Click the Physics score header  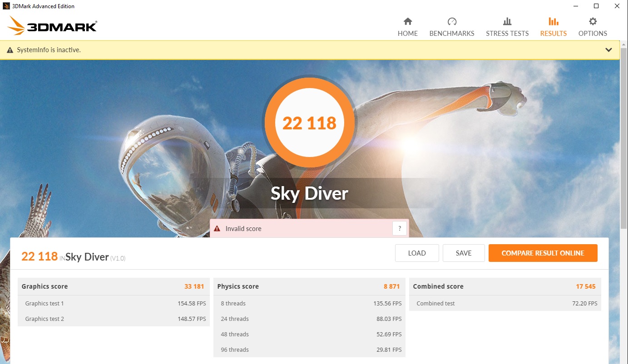(x=238, y=286)
